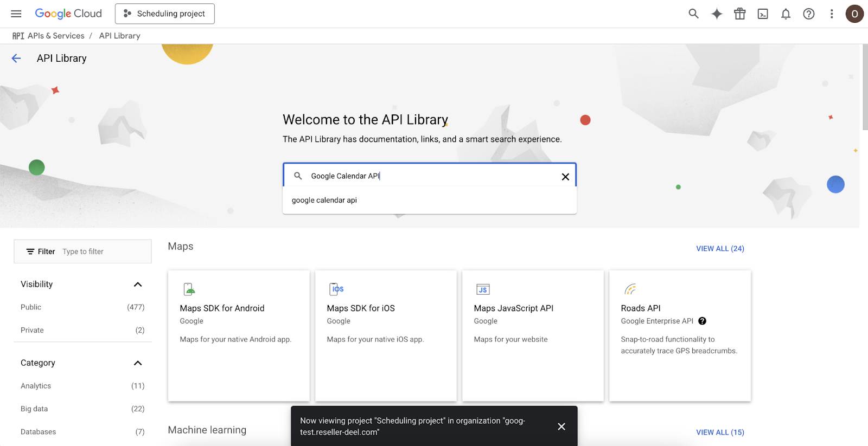Image resolution: width=868 pixels, height=446 pixels.
Task: Open the top bar search icon
Action: [x=693, y=14]
